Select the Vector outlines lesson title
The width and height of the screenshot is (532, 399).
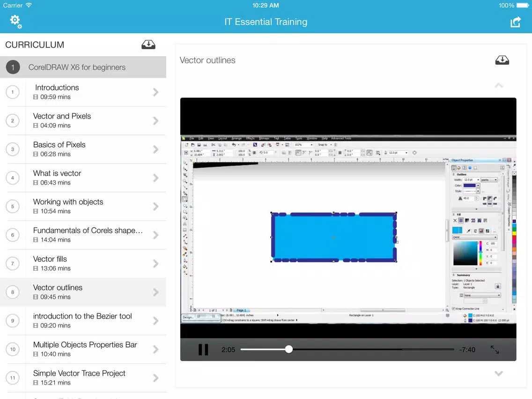click(x=58, y=288)
